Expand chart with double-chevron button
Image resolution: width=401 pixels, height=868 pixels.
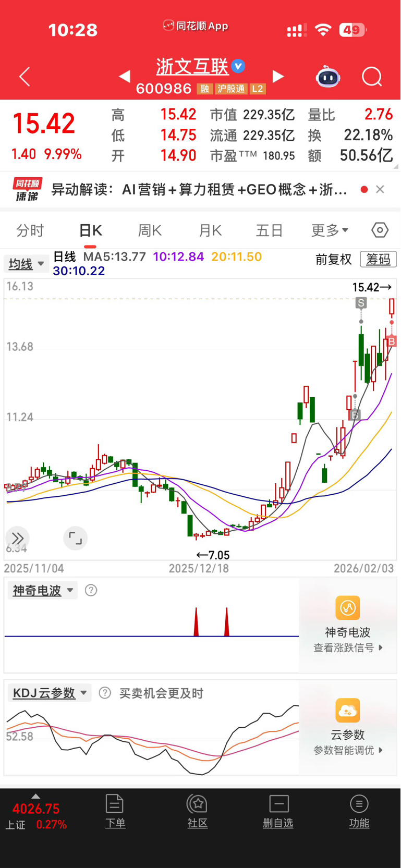point(17,538)
